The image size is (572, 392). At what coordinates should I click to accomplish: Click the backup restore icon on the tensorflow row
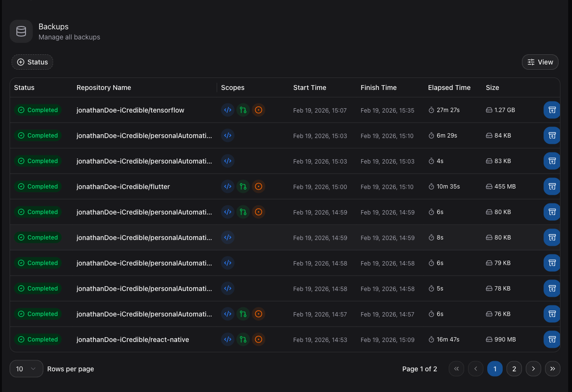[x=552, y=110]
